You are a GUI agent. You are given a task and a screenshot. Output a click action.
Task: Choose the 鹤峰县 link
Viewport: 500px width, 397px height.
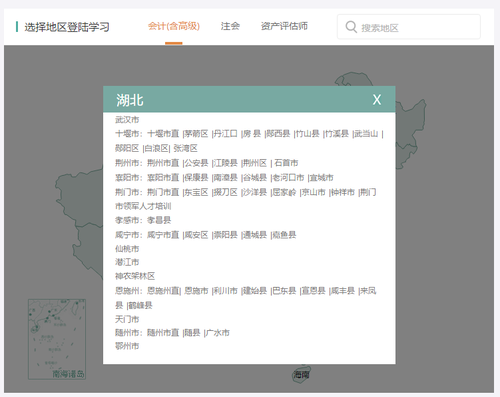pos(140,305)
